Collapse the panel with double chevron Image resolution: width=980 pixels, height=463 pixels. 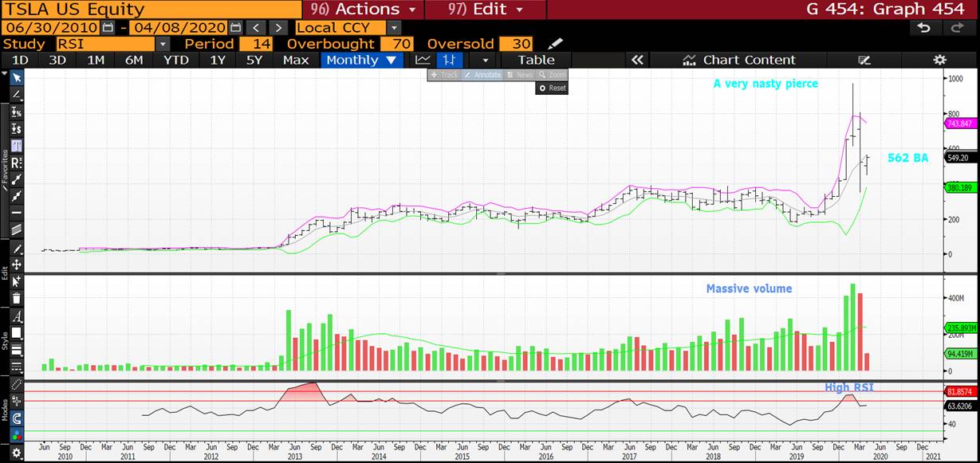point(636,60)
